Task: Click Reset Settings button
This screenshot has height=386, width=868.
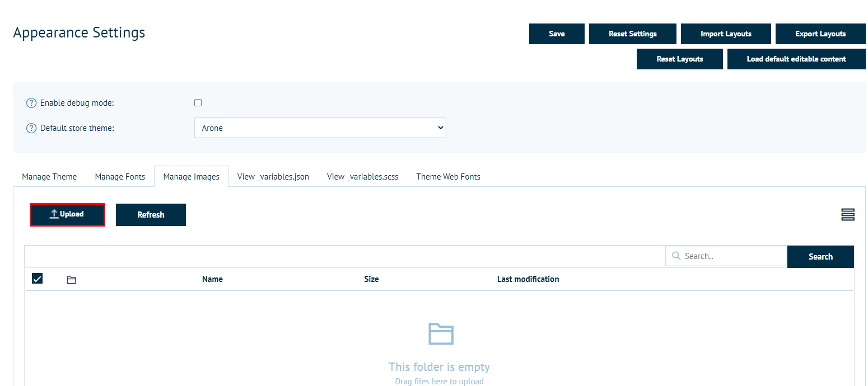Action: 632,34
